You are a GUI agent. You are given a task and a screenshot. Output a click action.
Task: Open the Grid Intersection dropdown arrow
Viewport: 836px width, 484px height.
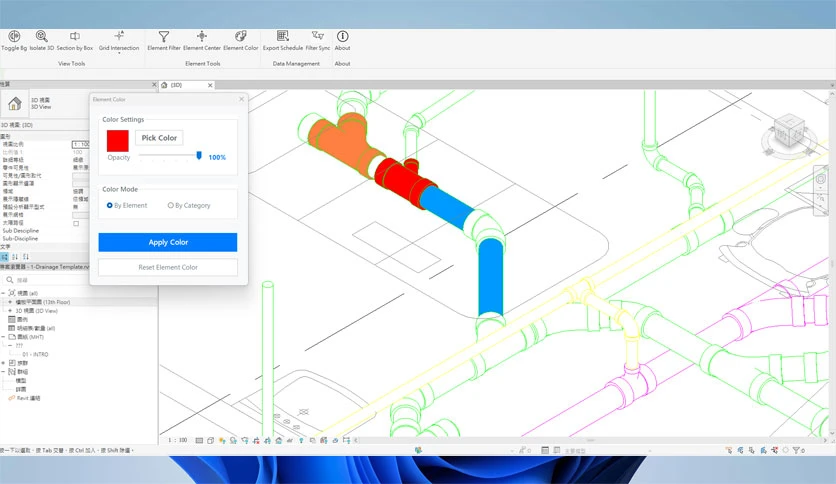click(119, 53)
